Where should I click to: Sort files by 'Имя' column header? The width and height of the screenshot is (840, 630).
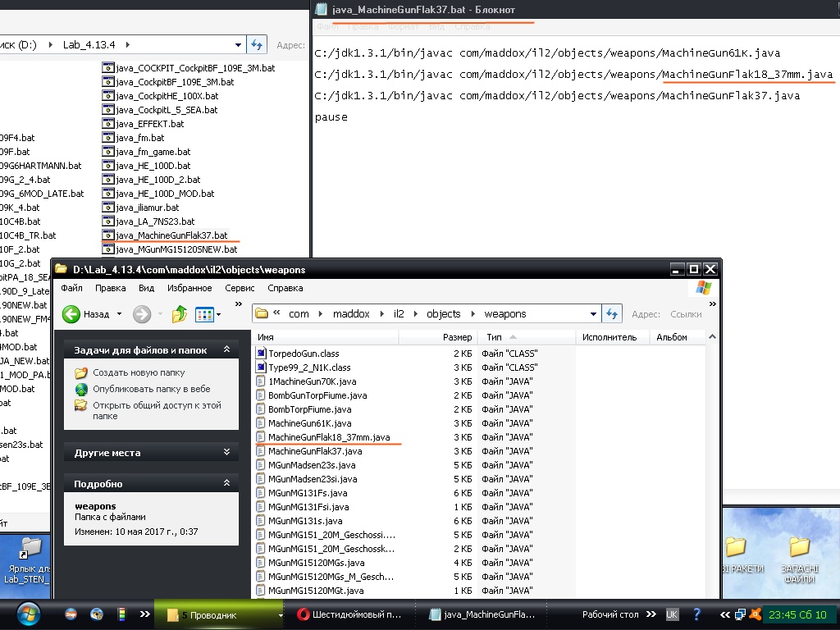pyautogui.click(x=326, y=337)
